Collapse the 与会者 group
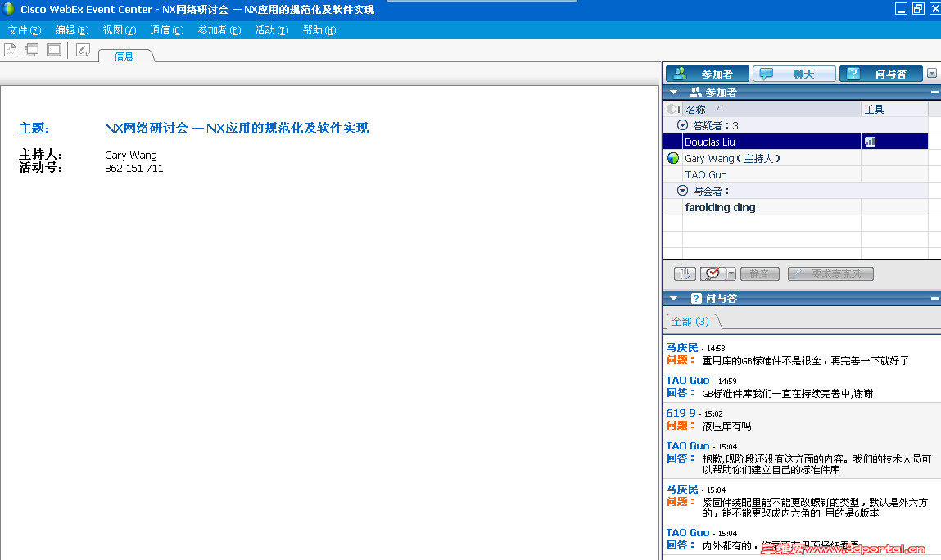The height and width of the screenshot is (560, 941). [x=682, y=191]
